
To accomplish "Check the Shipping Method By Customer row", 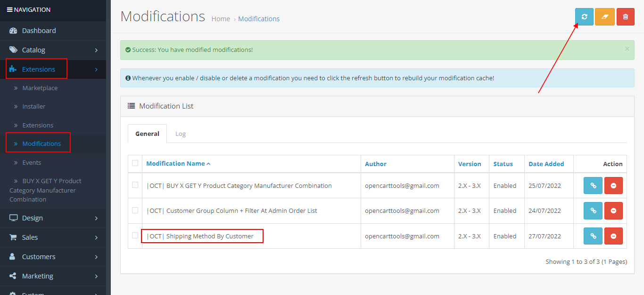I will click(135, 236).
